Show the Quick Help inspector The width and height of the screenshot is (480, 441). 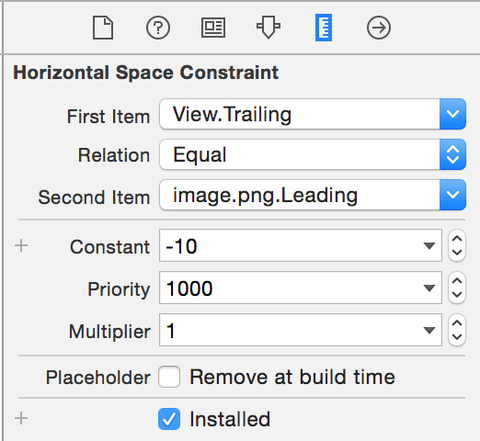[x=158, y=28]
